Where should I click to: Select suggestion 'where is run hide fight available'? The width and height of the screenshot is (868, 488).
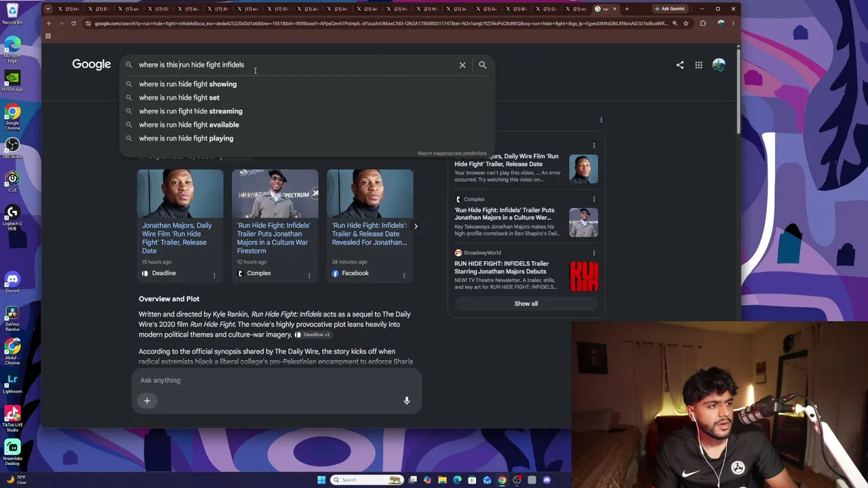(x=189, y=125)
